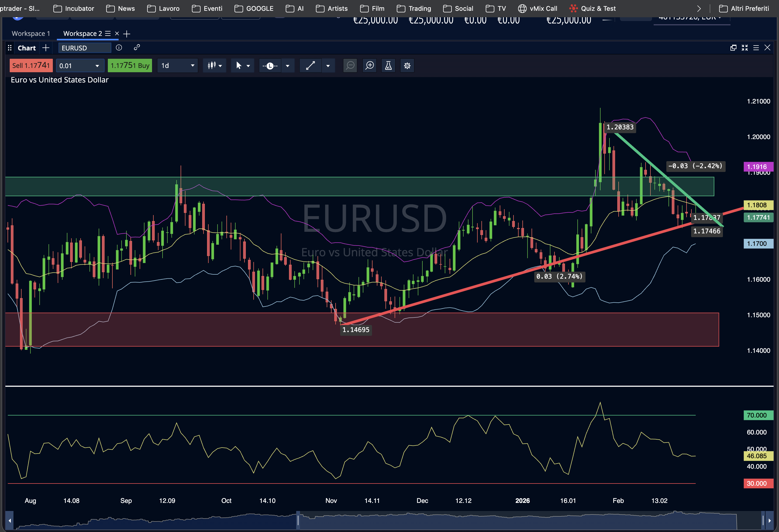This screenshot has height=532, width=779.
Task: Click the Sell 1.17741 button
Action: (x=31, y=66)
